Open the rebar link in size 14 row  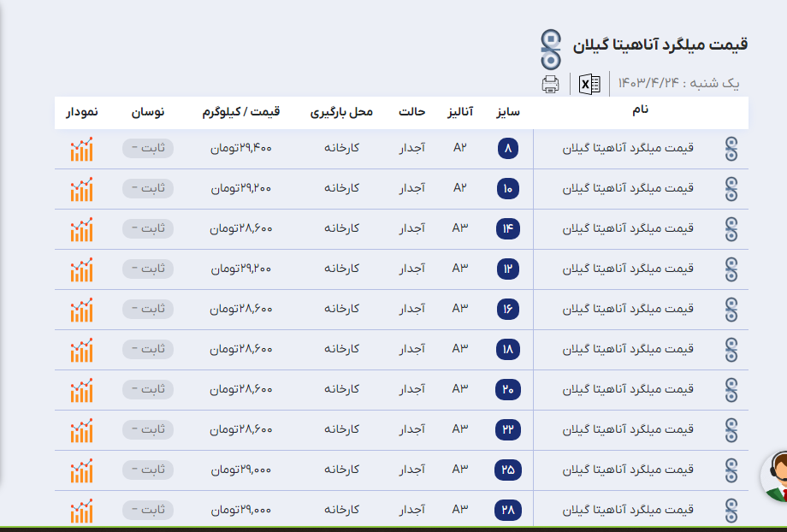tap(628, 228)
